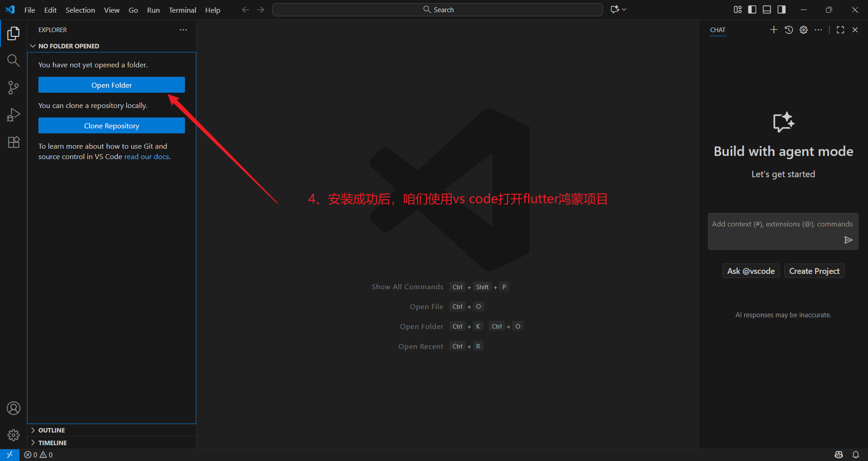Start a new chat with plus icon
This screenshot has height=461, width=868.
pos(774,30)
